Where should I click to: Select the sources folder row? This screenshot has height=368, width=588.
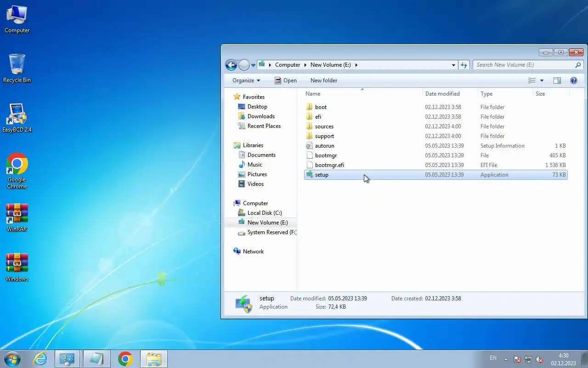pyautogui.click(x=436, y=126)
